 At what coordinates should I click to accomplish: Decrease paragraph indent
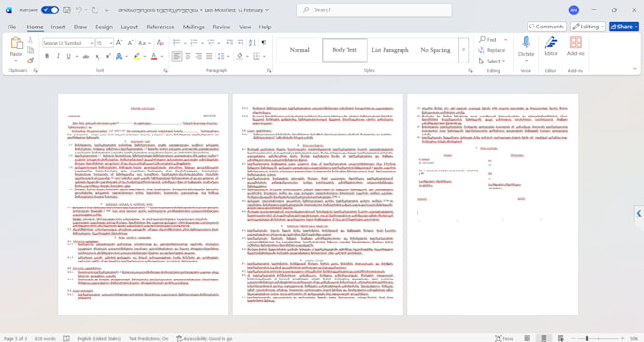(x=229, y=43)
